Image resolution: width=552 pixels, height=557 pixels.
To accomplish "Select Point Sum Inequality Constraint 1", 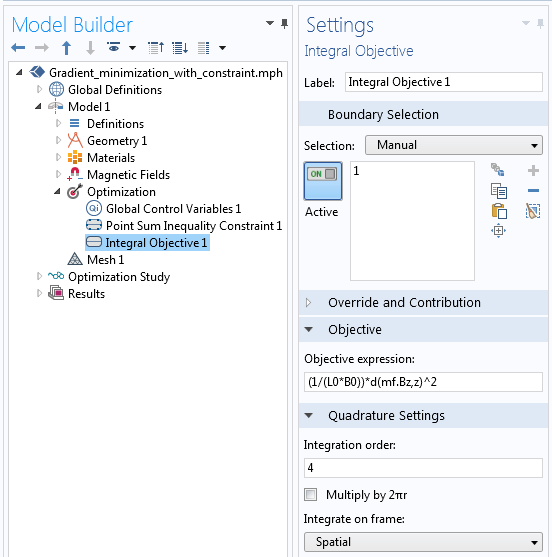I will click(x=194, y=226).
